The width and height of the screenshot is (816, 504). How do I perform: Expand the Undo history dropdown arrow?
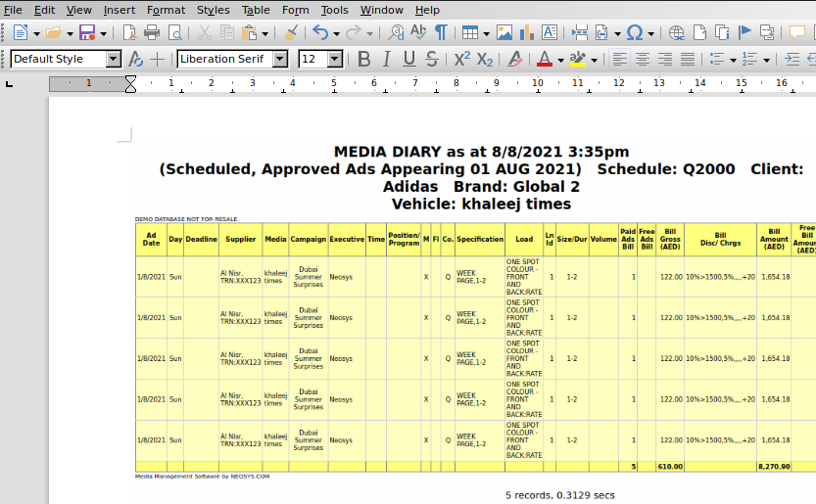coord(336,34)
